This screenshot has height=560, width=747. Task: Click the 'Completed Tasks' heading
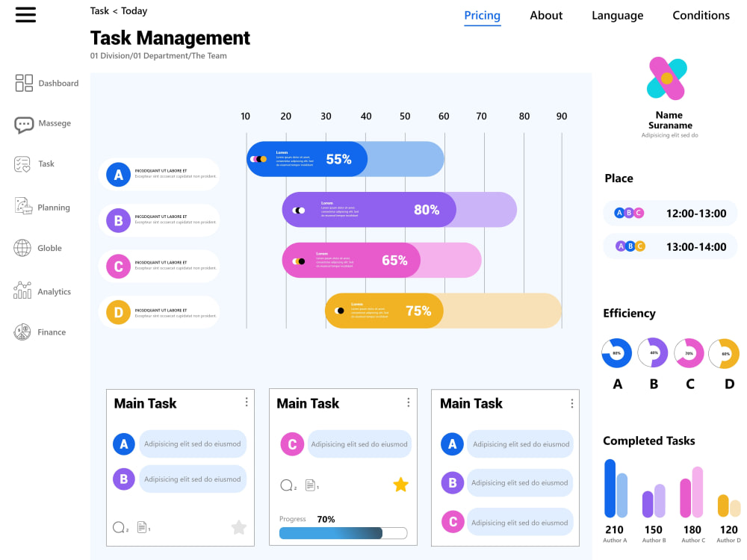(x=649, y=441)
